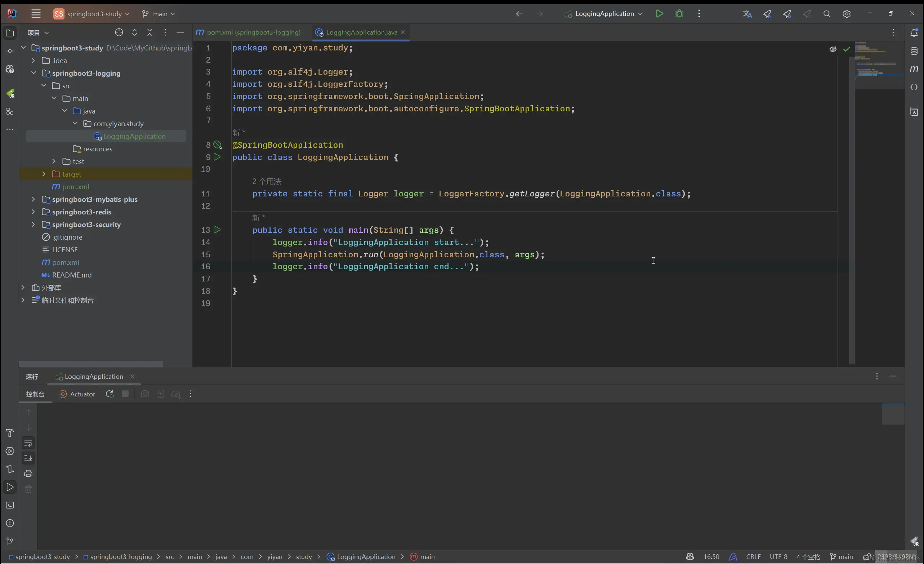Open Git tool window at bottom
The image size is (924, 564).
pyautogui.click(x=10, y=541)
